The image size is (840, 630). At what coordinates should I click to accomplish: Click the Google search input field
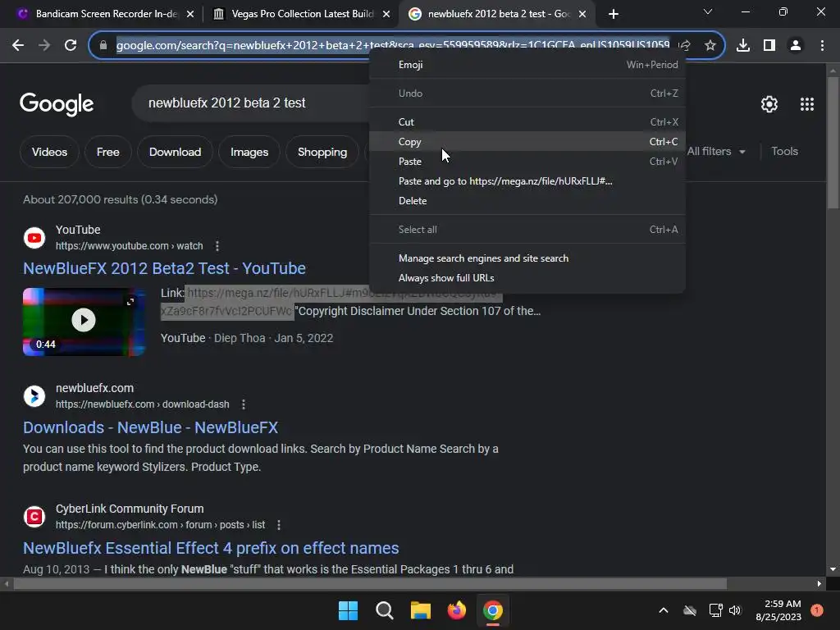tap(252, 103)
